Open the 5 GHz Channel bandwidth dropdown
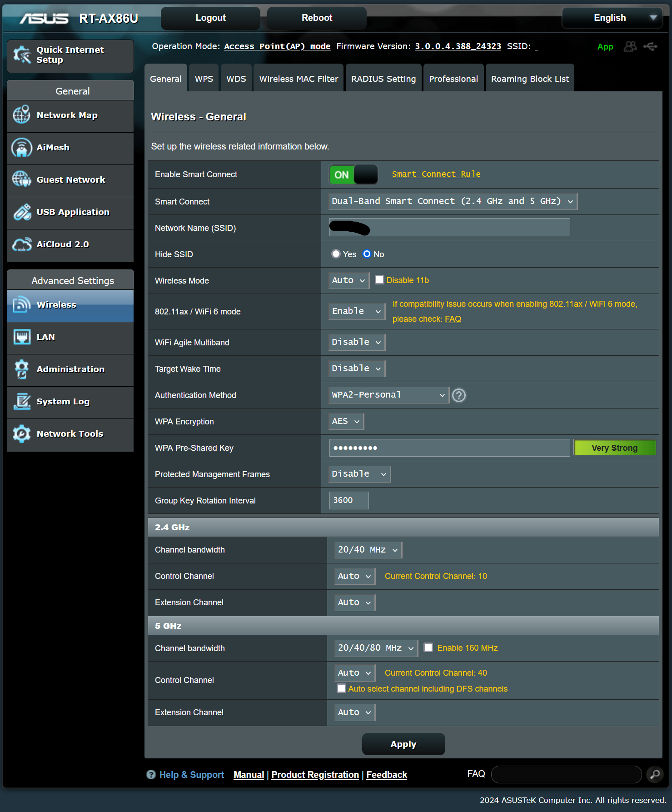672x812 pixels. [376, 648]
